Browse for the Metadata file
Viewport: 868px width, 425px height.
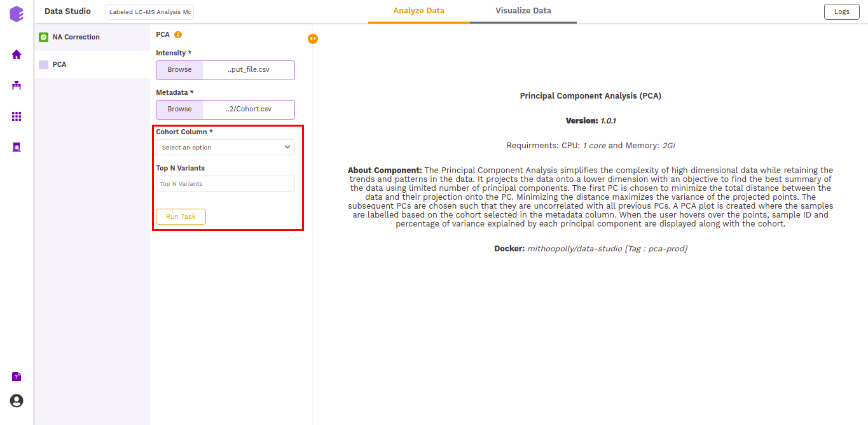coord(179,109)
